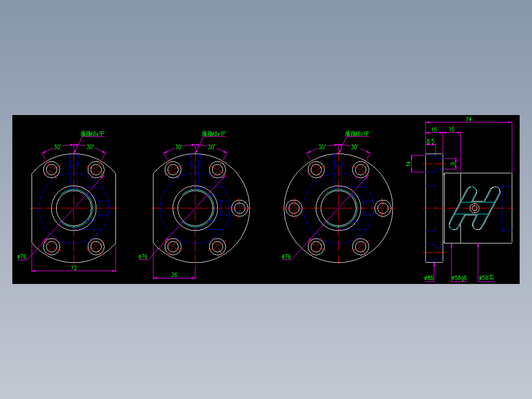Screen dimensions: 532x399
Task: Click the 74 overall length dimension at top right
Action: 469,119
